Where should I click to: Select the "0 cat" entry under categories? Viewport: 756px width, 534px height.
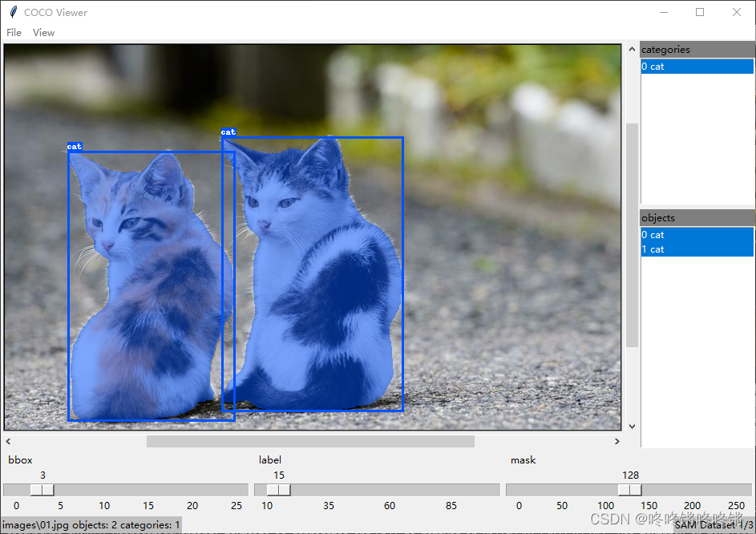[x=697, y=67]
